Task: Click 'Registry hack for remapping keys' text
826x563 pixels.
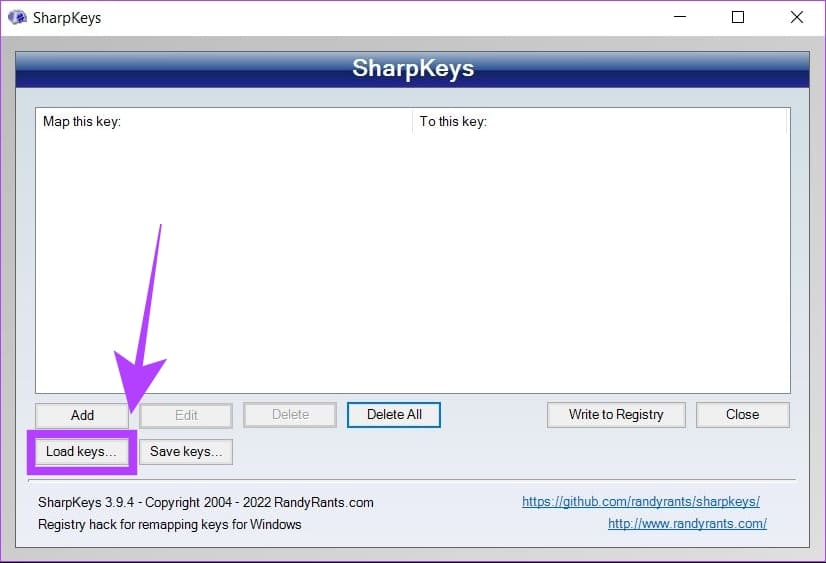Action: (x=170, y=525)
